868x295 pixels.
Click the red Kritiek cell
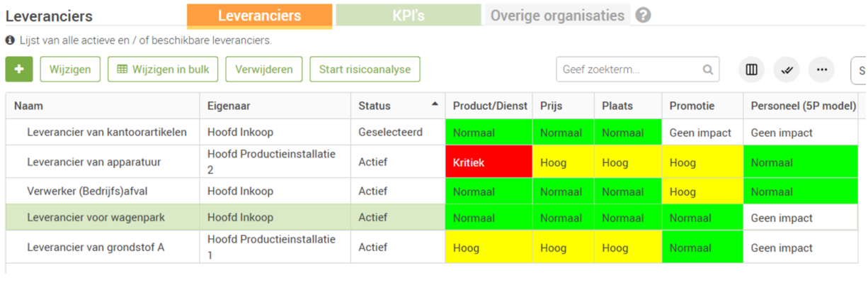pos(488,162)
